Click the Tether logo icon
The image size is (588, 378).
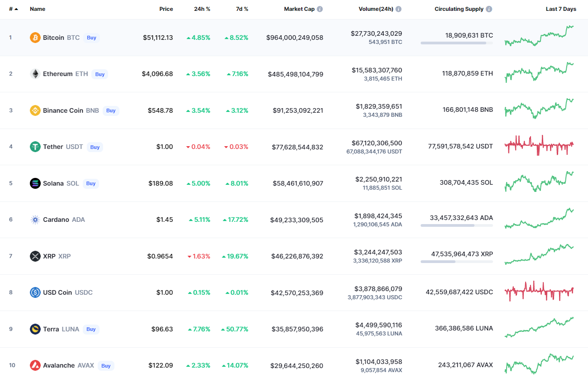point(35,147)
